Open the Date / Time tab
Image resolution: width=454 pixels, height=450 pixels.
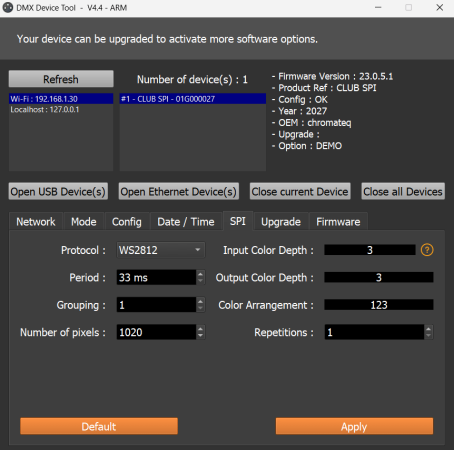[186, 222]
